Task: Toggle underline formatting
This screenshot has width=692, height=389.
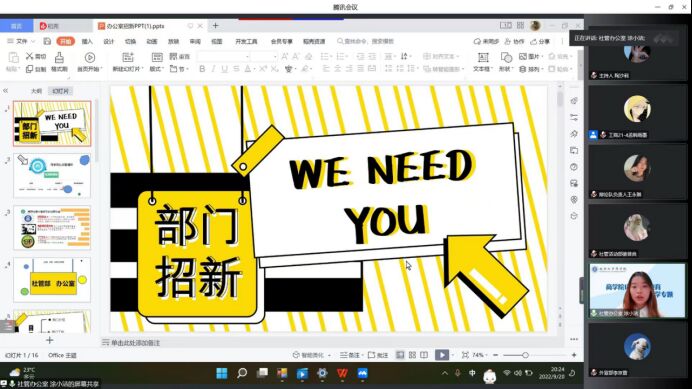Action: (x=225, y=69)
